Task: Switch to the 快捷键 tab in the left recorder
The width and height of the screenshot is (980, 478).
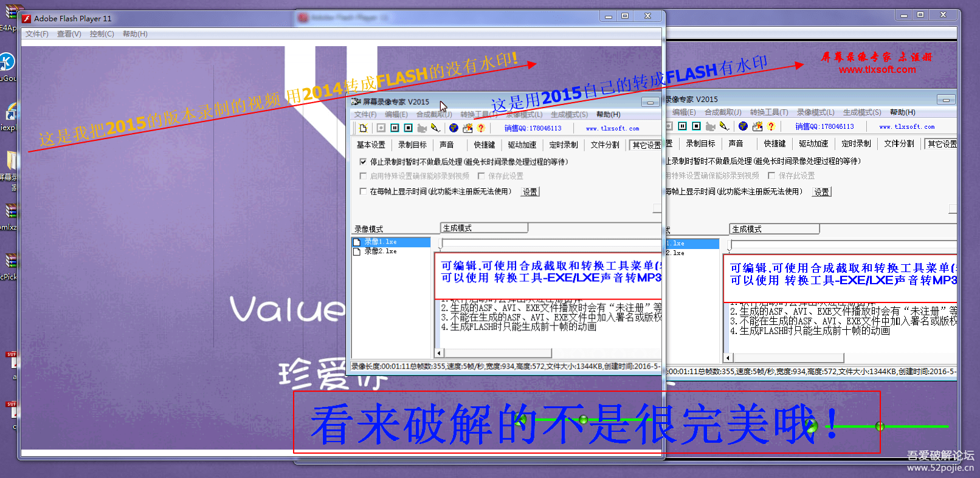Action: click(485, 145)
